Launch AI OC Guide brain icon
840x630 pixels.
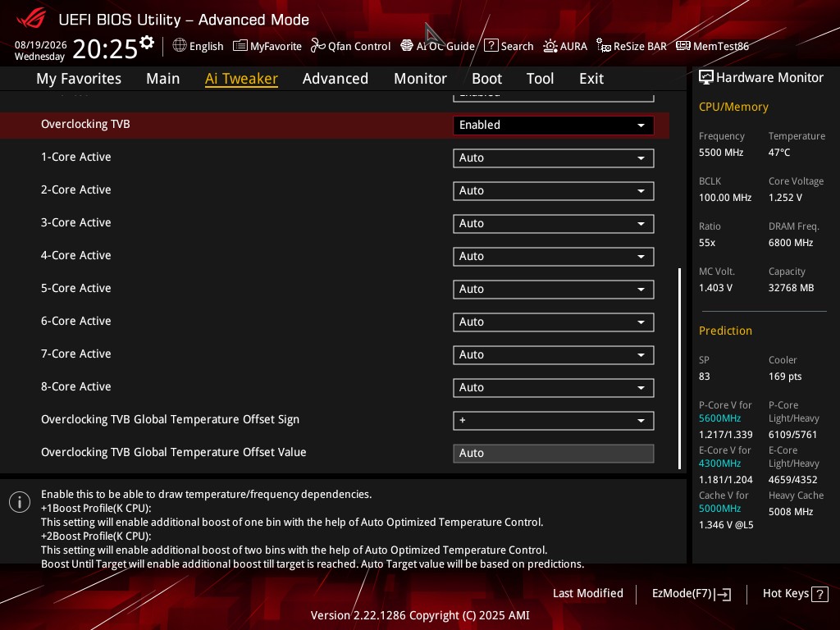407,46
